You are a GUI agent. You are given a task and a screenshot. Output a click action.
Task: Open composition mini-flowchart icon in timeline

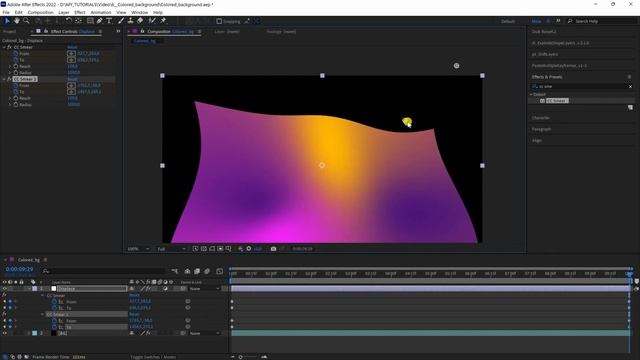pyautogui.click(x=175, y=271)
